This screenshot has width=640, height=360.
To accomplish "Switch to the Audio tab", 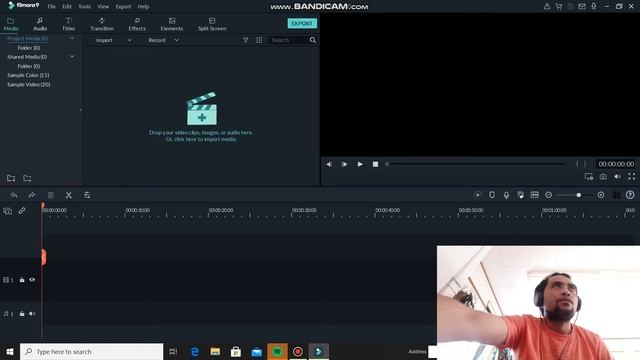I will coord(40,24).
